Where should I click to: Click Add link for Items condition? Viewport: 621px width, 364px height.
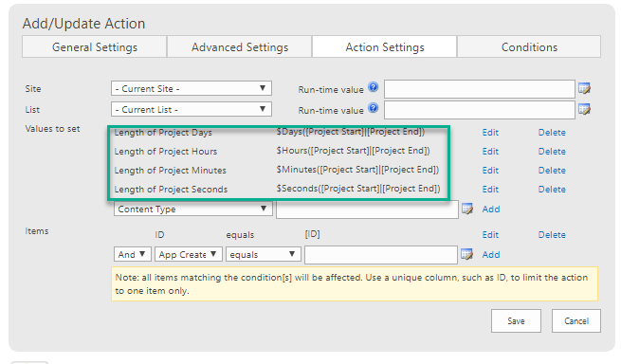tap(491, 255)
